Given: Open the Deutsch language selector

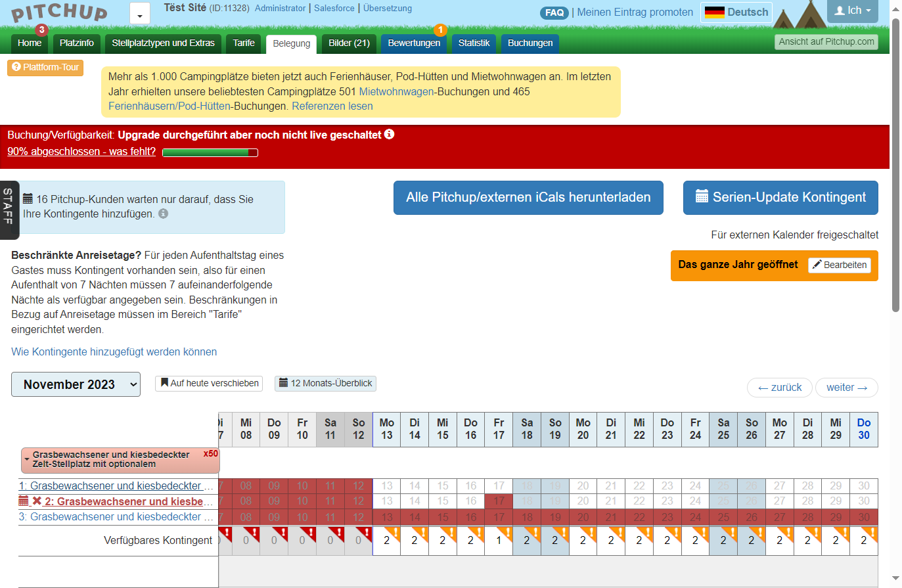Looking at the screenshot, I should click(736, 12).
